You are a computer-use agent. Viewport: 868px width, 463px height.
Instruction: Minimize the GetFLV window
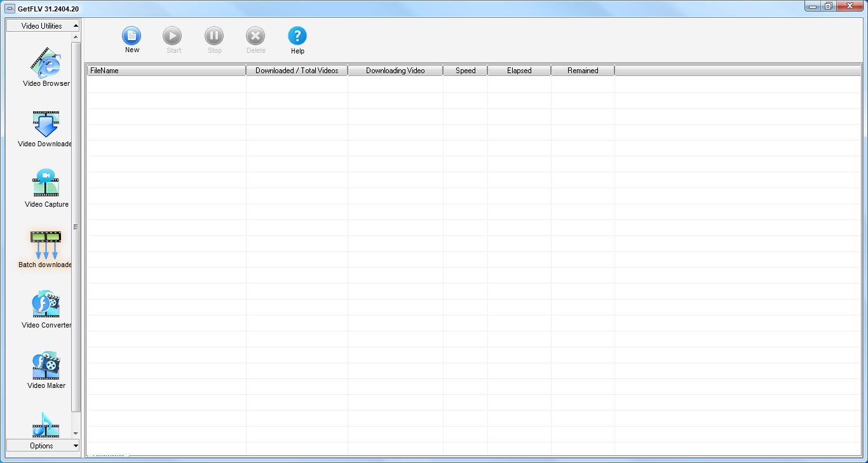click(x=813, y=6)
